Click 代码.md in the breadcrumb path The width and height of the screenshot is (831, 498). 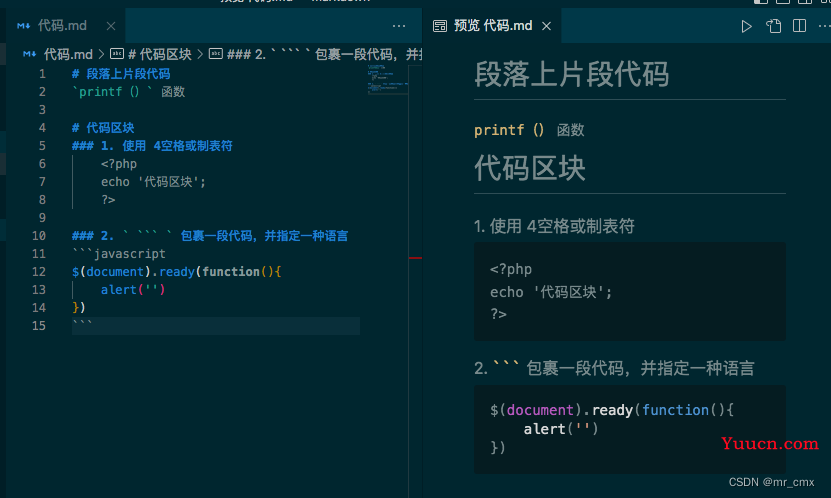point(68,55)
